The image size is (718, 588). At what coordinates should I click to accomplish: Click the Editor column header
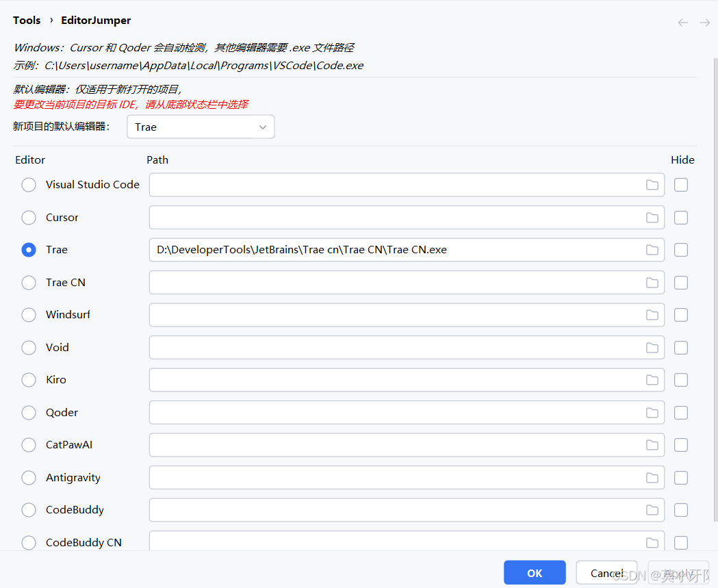(x=30, y=159)
